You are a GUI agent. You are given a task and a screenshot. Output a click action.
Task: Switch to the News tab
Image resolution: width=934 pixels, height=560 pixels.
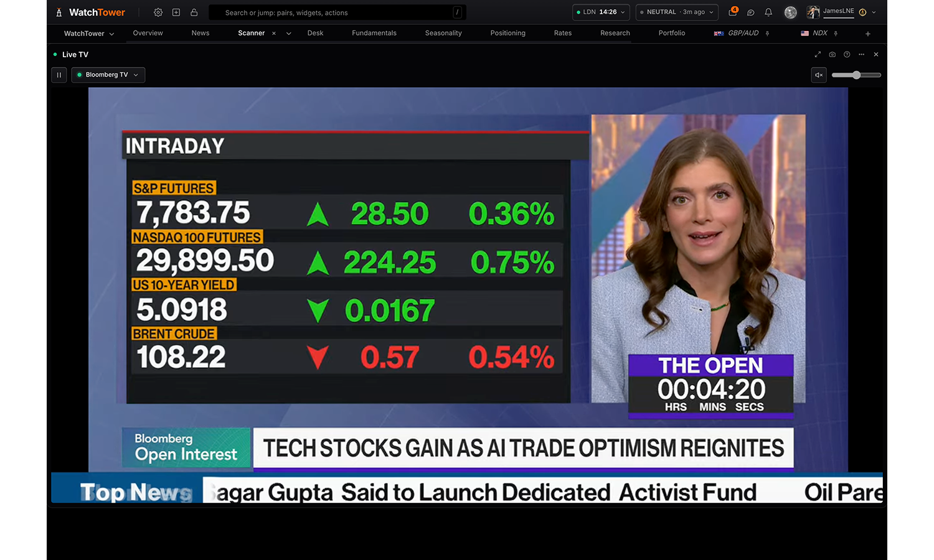[x=200, y=33]
